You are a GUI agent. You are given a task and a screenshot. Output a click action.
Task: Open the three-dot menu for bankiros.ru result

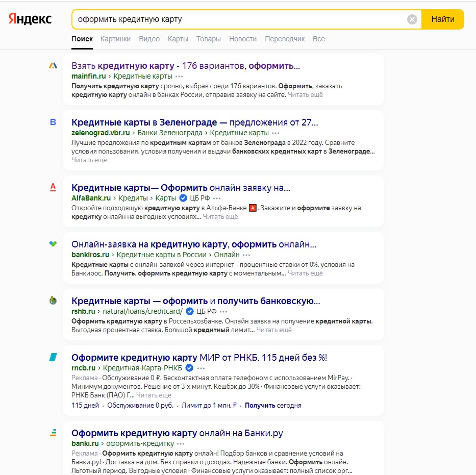246,255
